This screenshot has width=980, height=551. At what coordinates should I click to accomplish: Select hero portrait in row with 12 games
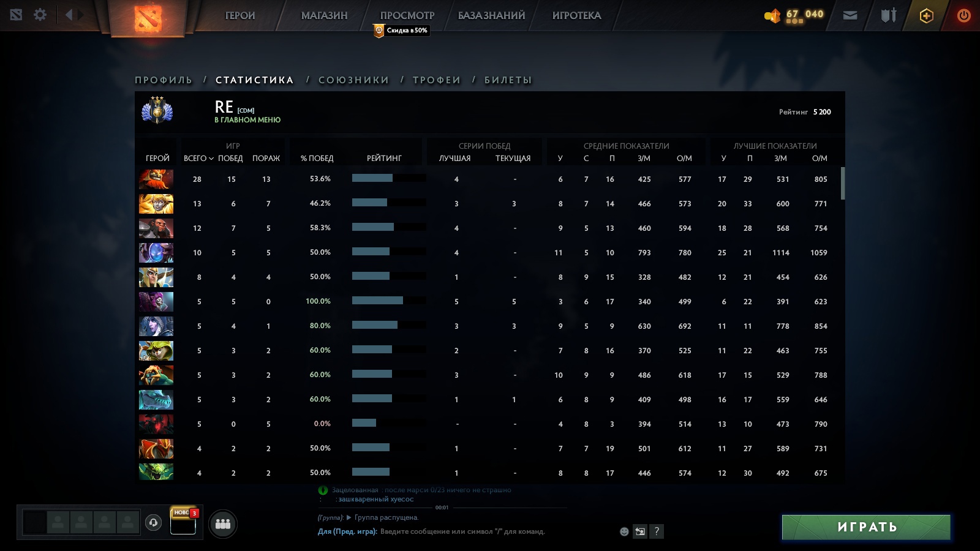156,228
